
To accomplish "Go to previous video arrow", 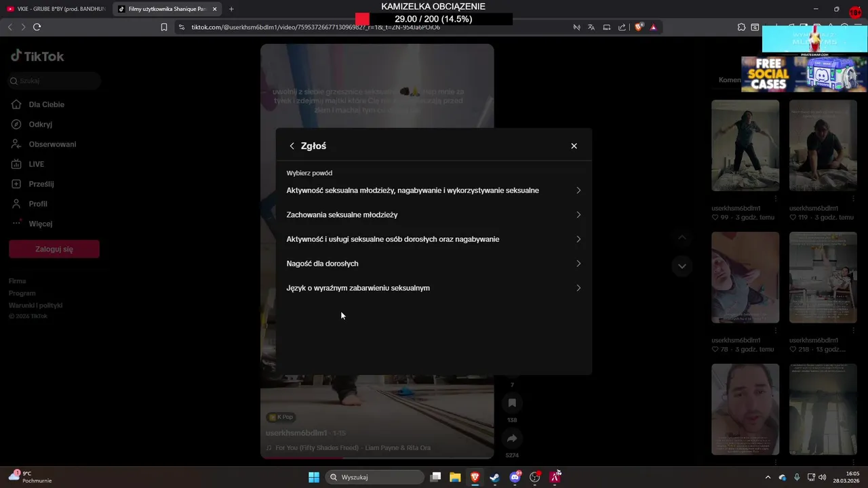I will pyautogui.click(x=682, y=237).
